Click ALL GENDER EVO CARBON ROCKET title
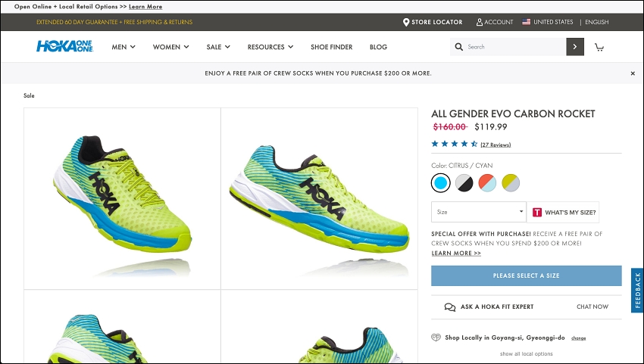The width and height of the screenshot is (644, 364). (x=513, y=114)
